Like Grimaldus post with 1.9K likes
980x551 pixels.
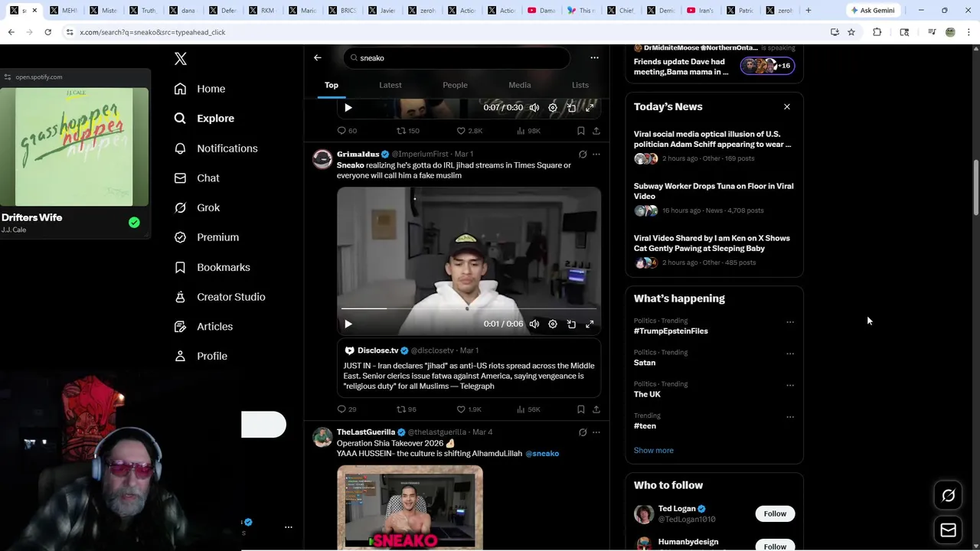[469, 409]
